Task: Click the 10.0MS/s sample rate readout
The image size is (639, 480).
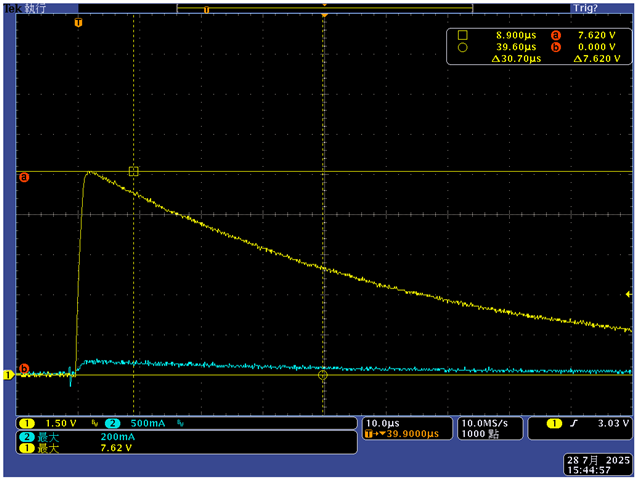Action: 485,423
